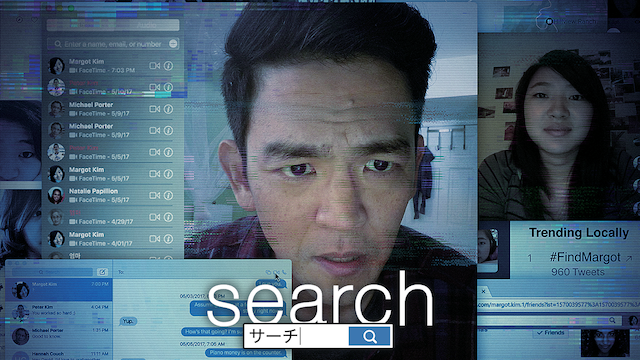Viewport: 640px width, 360px height.
Task: Click the blue search magnifier button
Action: pyautogui.click(x=370, y=336)
